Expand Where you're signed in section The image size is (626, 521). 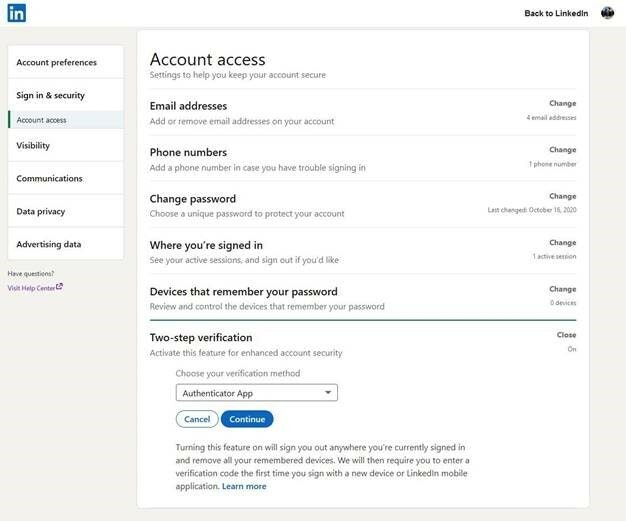(562, 243)
